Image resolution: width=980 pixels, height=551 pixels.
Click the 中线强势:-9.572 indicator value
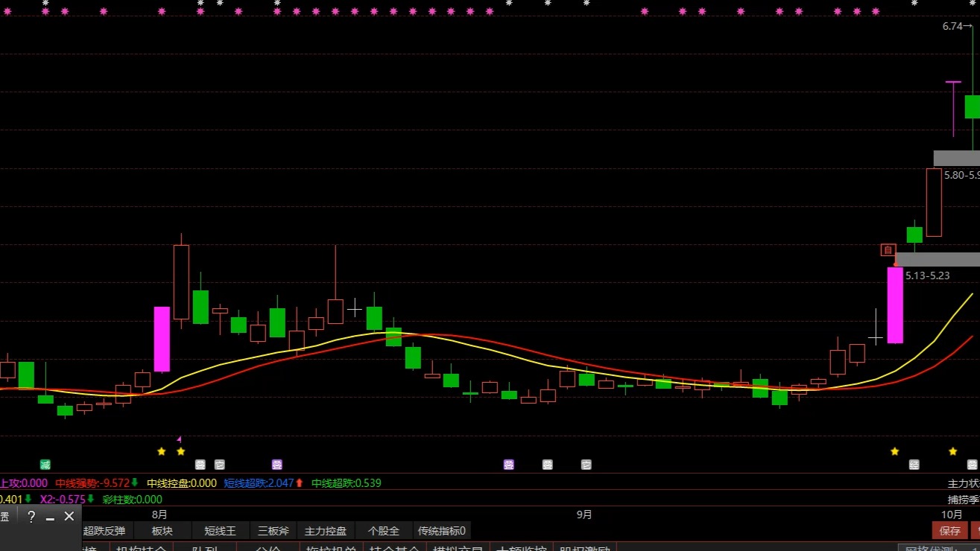click(x=92, y=483)
